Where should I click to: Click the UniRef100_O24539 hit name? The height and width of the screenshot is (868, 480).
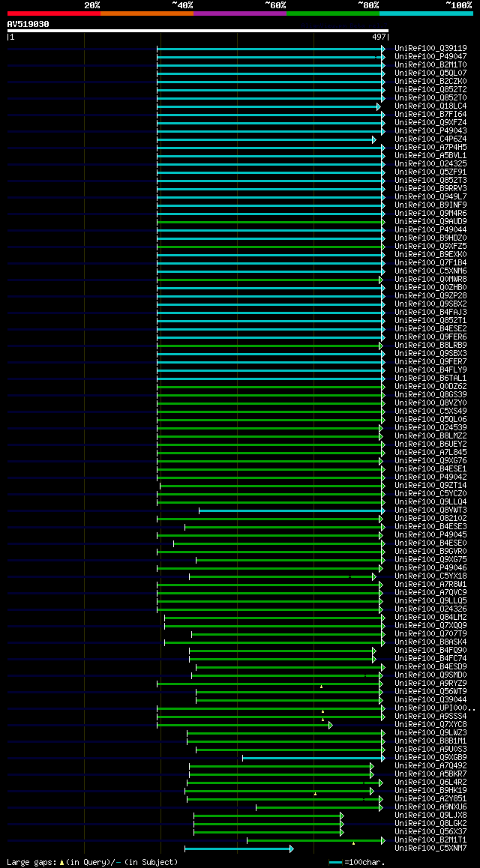[430, 427]
